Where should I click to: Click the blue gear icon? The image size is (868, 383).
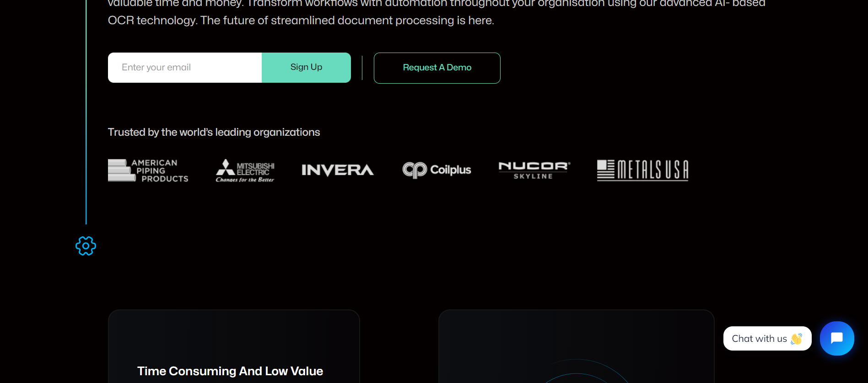[x=86, y=246]
